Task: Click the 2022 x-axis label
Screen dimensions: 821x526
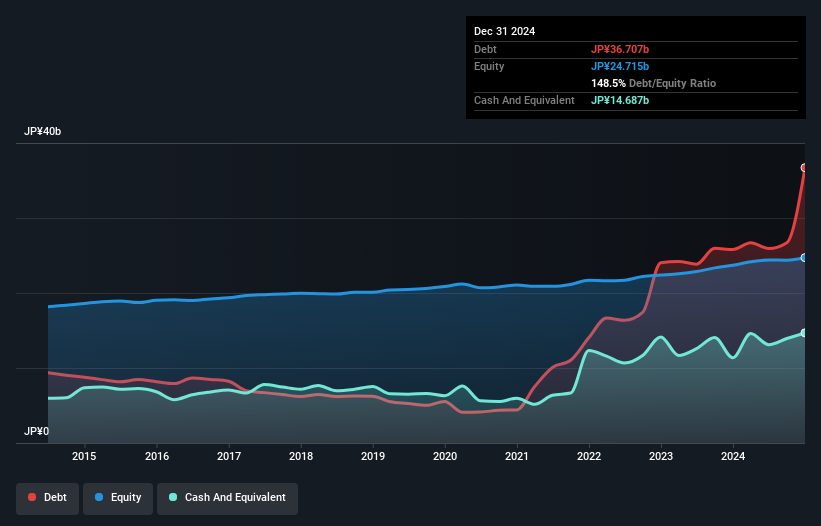Action: [x=589, y=456]
